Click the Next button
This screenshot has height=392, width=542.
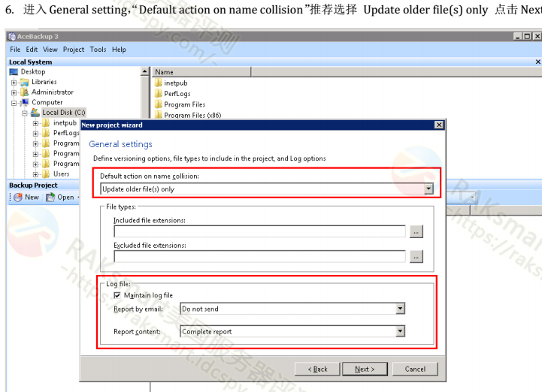[x=365, y=369]
